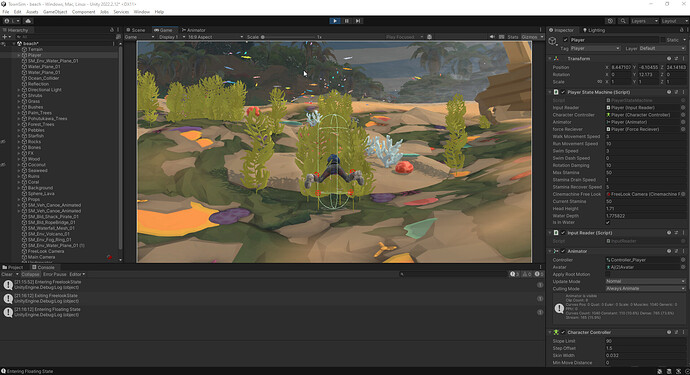
Task: Click the Step frame button
Action: [x=358, y=21]
